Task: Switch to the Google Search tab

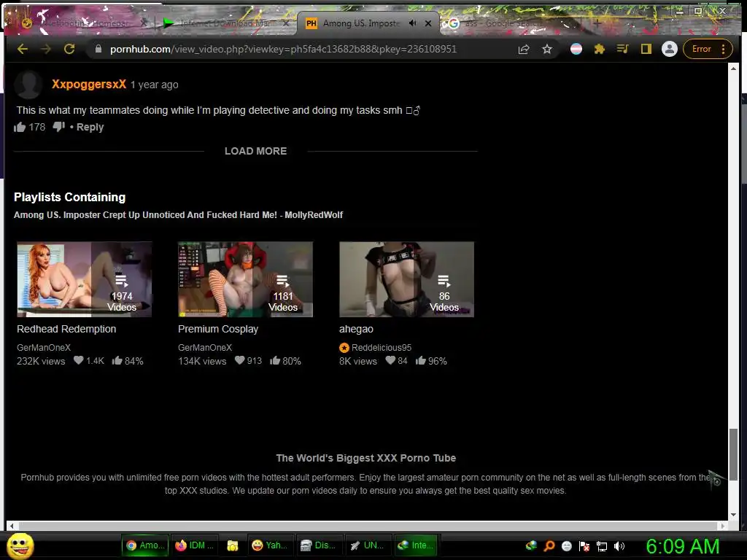Action: tap(505, 23)
